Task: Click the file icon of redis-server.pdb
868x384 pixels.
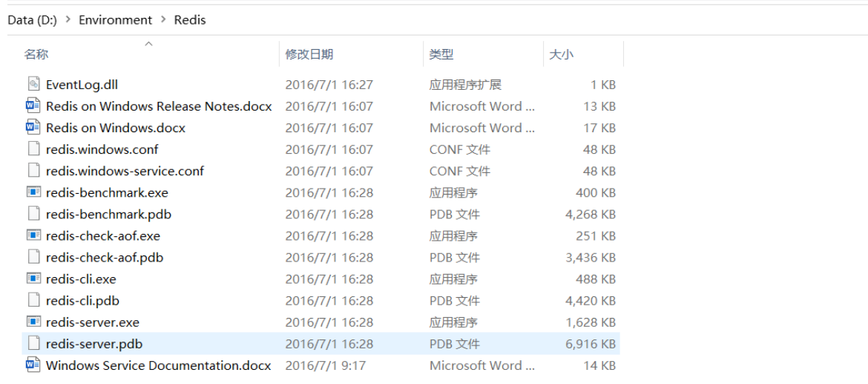Action: [34, 344]
